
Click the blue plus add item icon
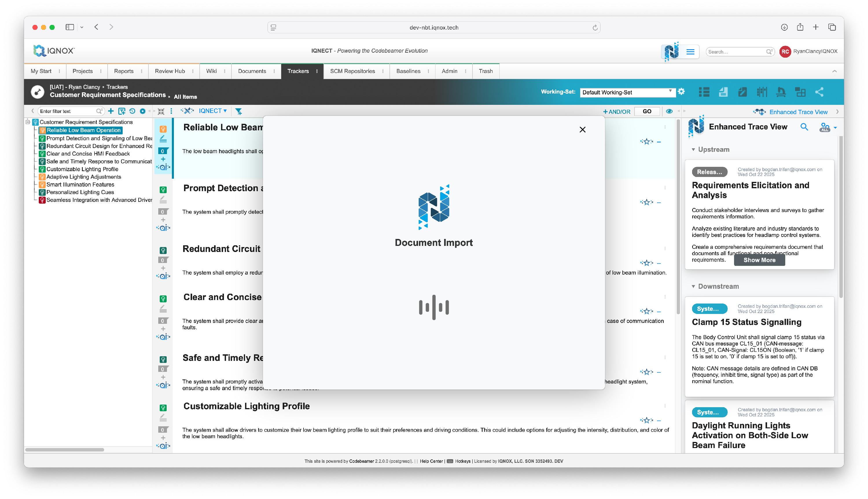pos(111,111)
